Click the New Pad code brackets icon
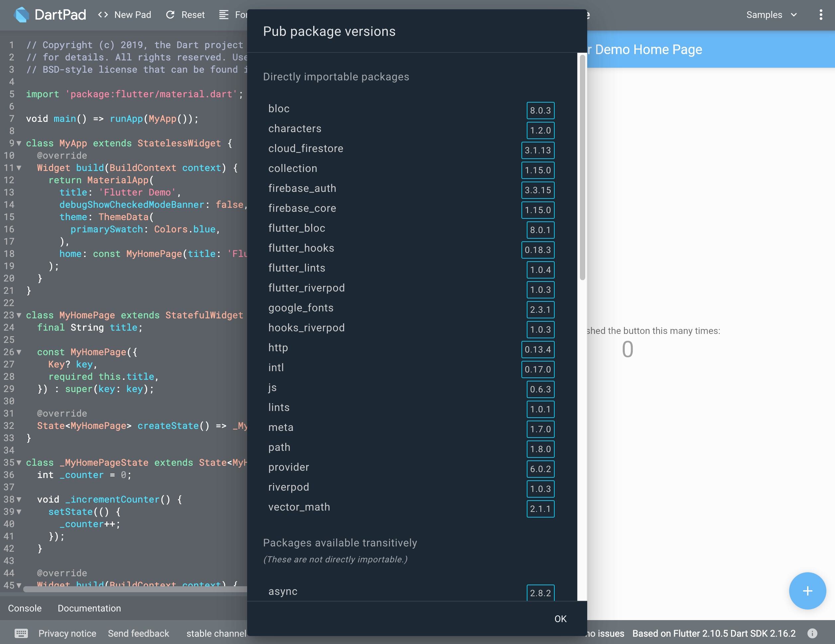Viewport: 835px width, 644px height. [x=103, y=15]
